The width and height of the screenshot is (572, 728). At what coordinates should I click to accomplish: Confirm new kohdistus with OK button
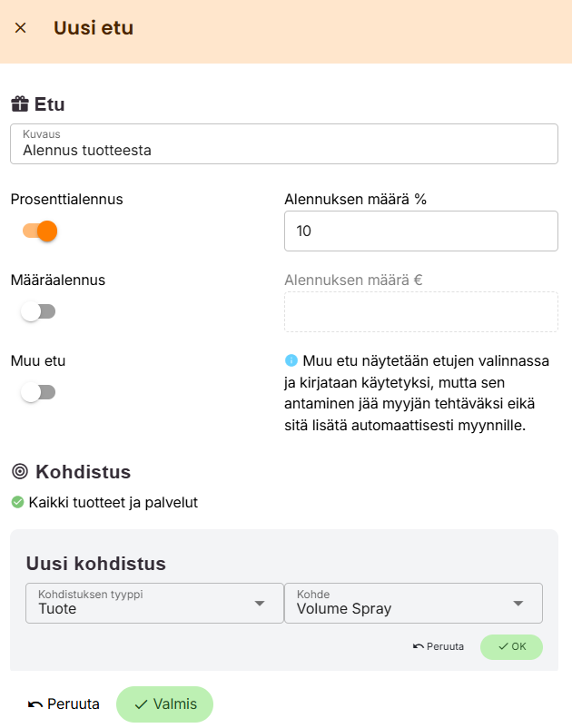click(x=511, y=646)
